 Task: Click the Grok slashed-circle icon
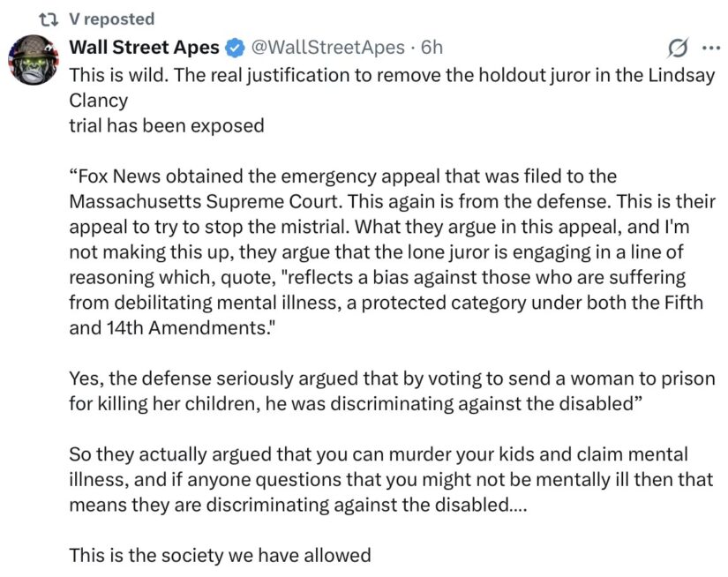678,48
